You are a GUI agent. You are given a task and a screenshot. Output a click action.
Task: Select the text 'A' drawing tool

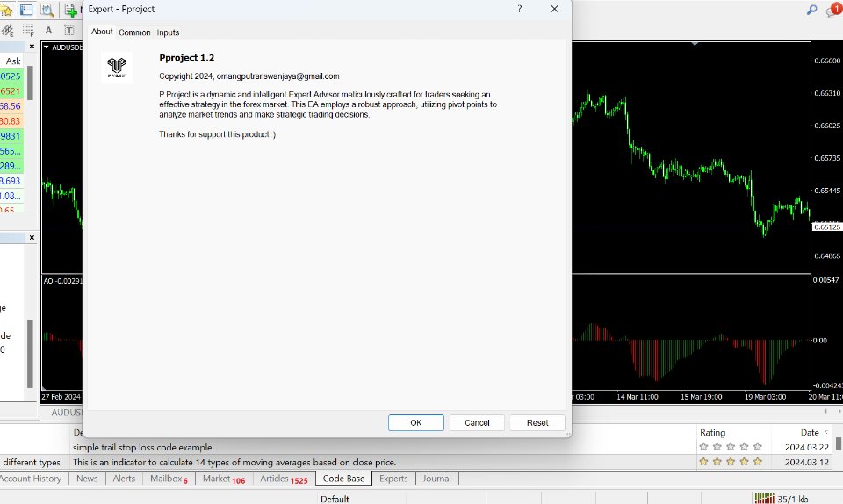pyautogui.click(x=48, y=30)
